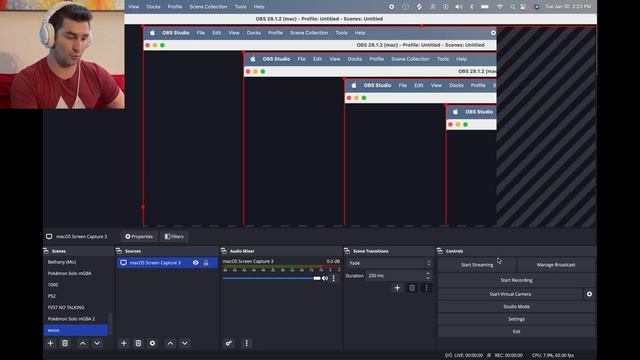Click Start Virtual Camera
The image size is (640, 360).
tap(510, 294)
